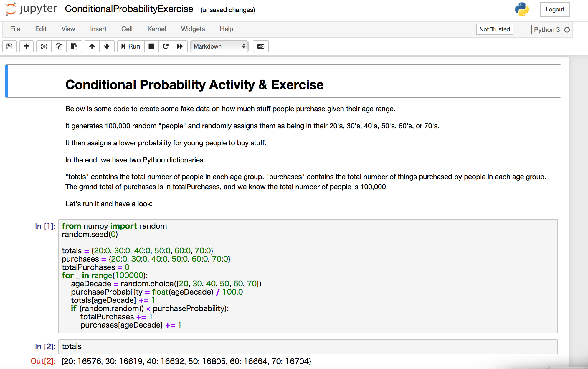Viewport: 588px width, 369px height.
Task: Copy selected cells using the copy icon
Action: [59, 46]
